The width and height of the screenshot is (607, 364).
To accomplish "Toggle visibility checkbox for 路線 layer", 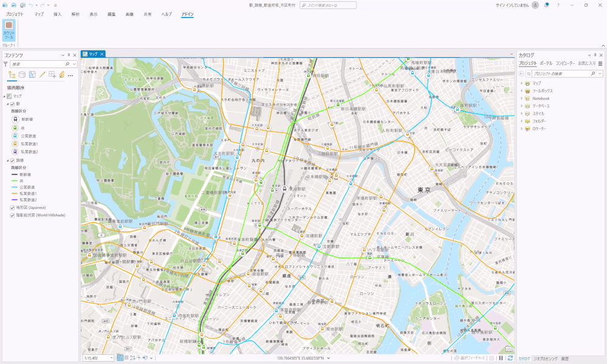I will coord(12,160).
